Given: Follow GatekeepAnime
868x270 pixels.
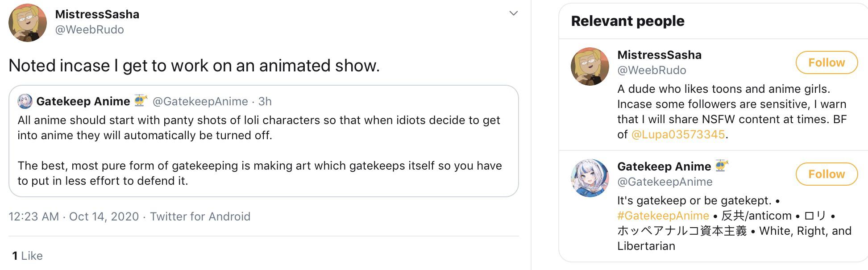Looking at the screenshot, I should pyautogui.click(x=826, y=174).
